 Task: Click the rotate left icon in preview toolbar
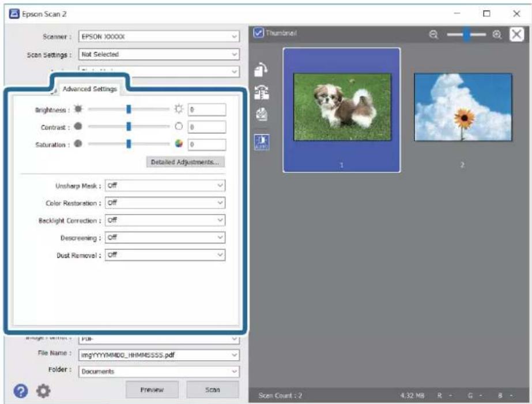click(x=261, y=70)
